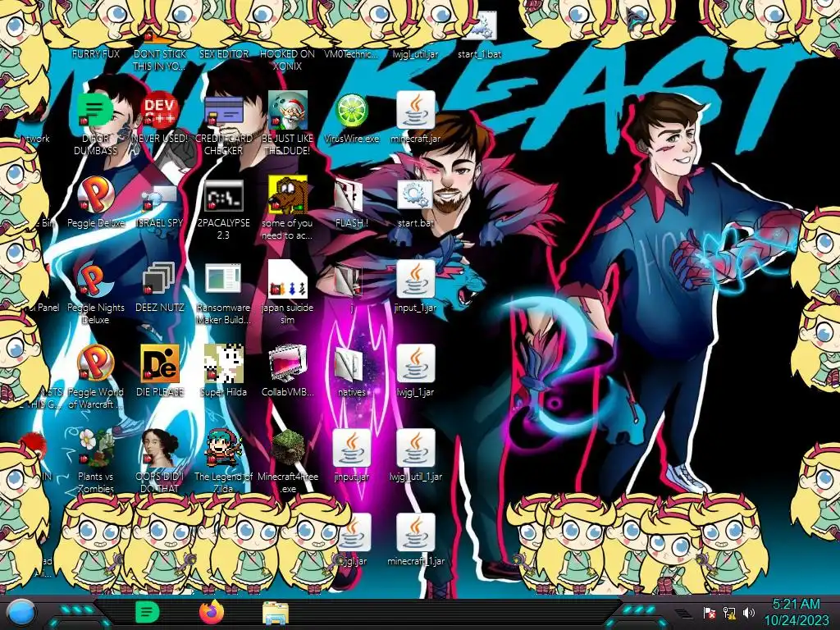Select the start.bat batch file
Screen dimensions: 840x630
point(415,194)
